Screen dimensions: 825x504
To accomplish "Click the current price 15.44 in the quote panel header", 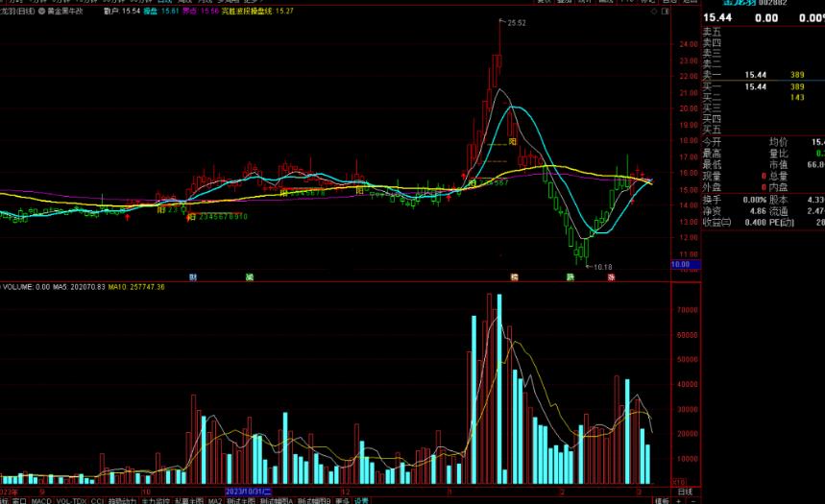I will click(717, 17).
